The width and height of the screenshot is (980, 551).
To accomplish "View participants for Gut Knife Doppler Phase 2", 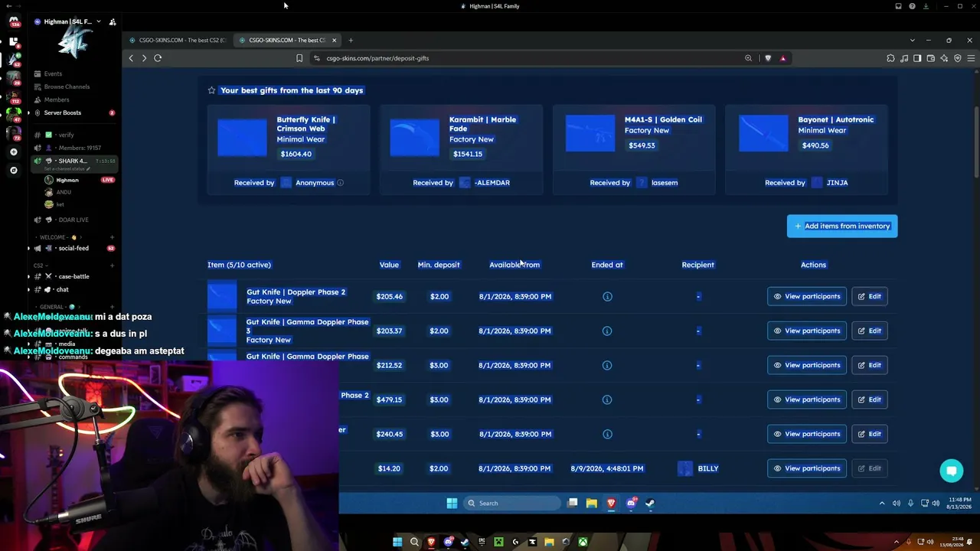I will [807, 296].
